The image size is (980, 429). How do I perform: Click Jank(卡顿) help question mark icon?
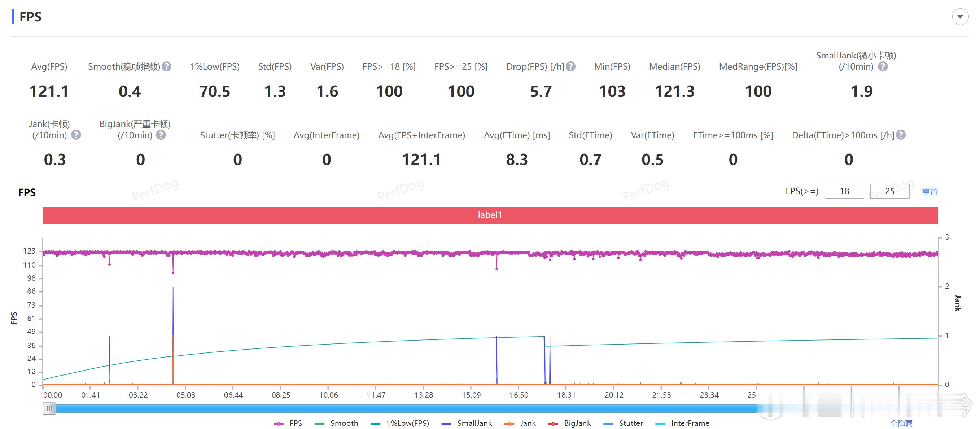(x=76, y=135)
